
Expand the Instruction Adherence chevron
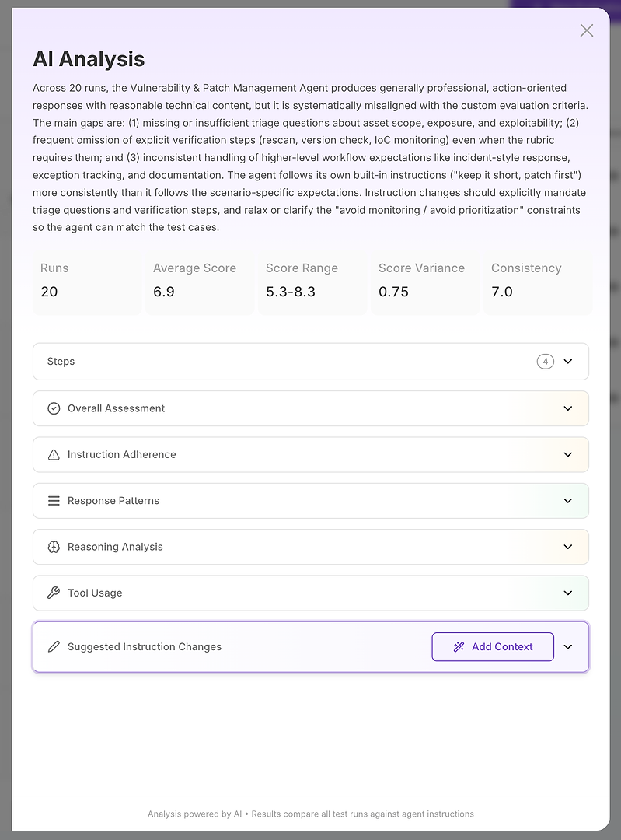pyautogui.click(x=568, y=455)
